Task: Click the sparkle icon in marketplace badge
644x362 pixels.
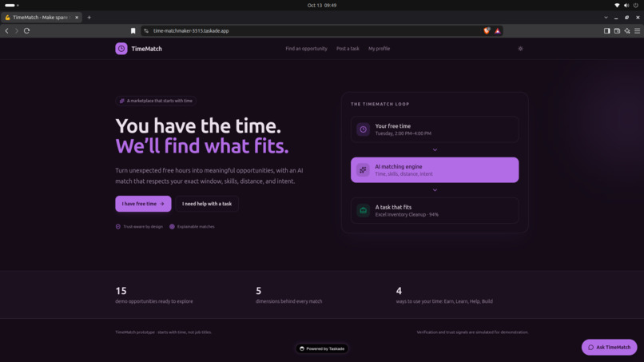Action: [122, 101]
